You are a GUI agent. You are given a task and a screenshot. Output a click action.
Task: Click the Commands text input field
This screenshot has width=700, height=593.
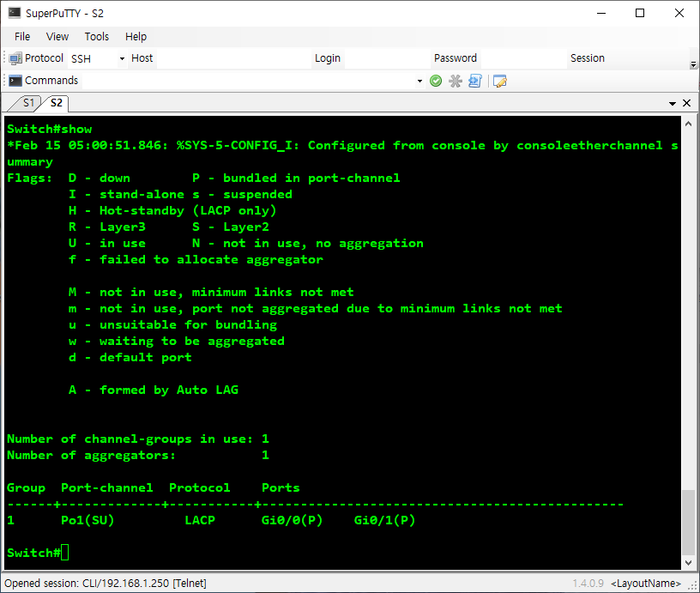click(249, 81)
